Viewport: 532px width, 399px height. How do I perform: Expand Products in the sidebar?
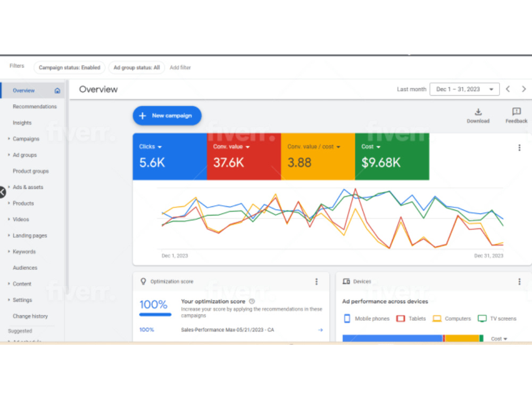[x=9, y=203]
